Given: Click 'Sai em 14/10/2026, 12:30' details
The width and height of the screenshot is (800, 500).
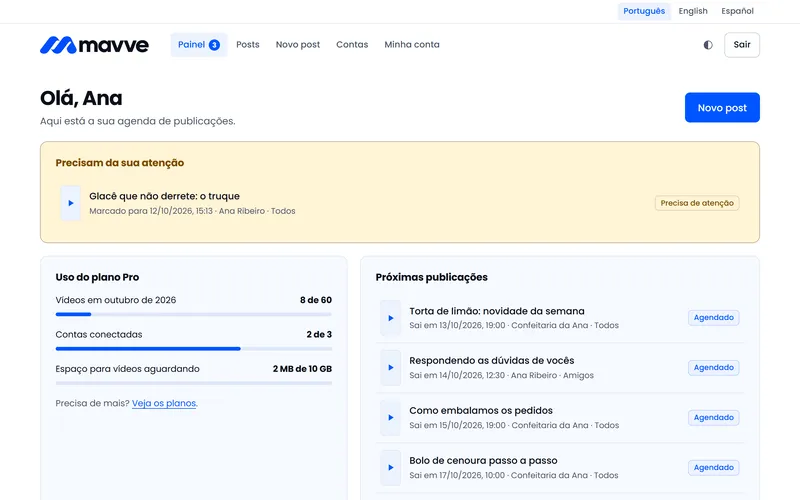Looking at the screenshot, I should tap(457, 376).
